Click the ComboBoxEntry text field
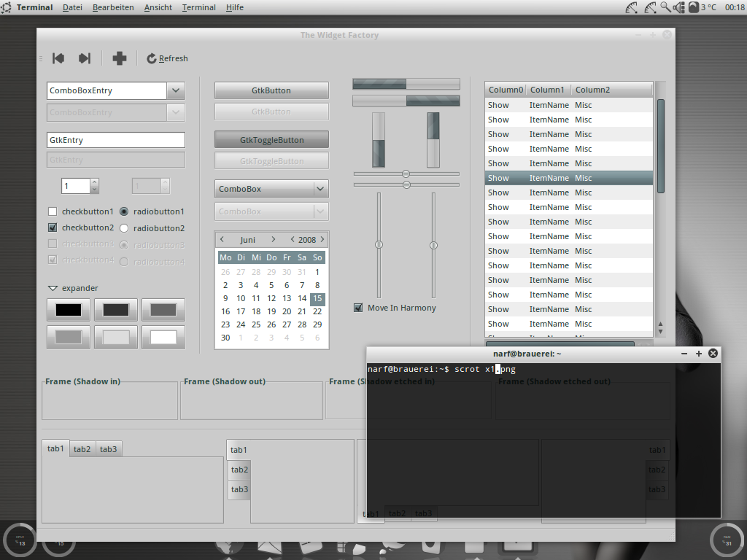Image resolution: width=747 pixels, height=560 pixels. (x=107, y=90)
